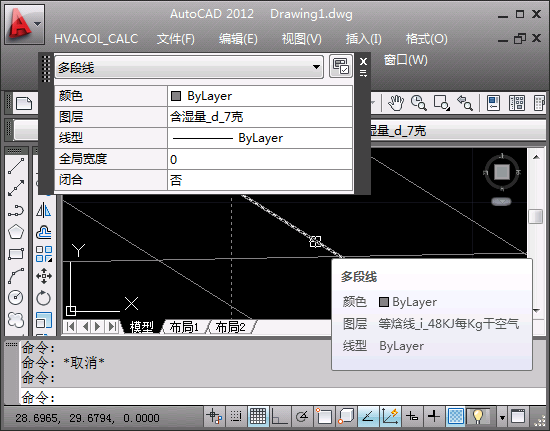Screen dimensions: 550x431
Task: Activate the Mirror modify tool
Action: click(x=44, y=210)
